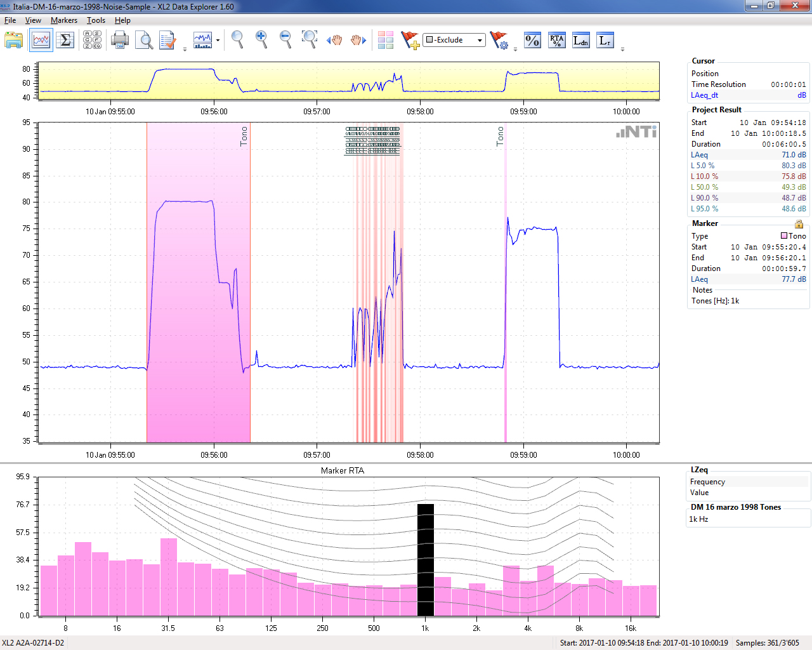Toggle the percentile statistics % button
Viewport: 812px width, 650px height.
click(x=532, y=41)
